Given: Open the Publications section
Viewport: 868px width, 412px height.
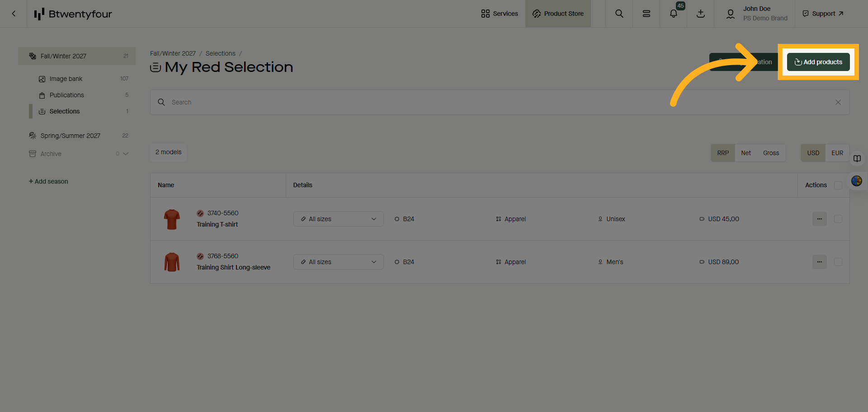Looking at the screenshot, I should click(66, 95).
